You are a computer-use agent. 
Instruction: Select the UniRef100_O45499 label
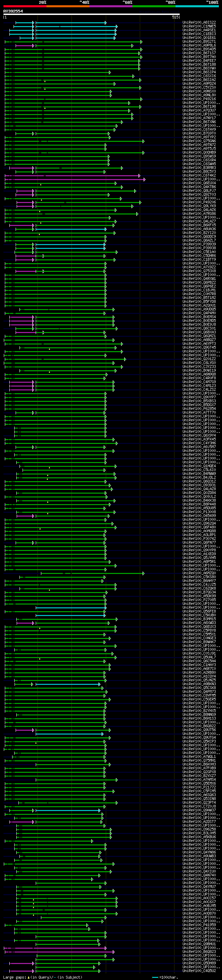click(x=199, y=516)
